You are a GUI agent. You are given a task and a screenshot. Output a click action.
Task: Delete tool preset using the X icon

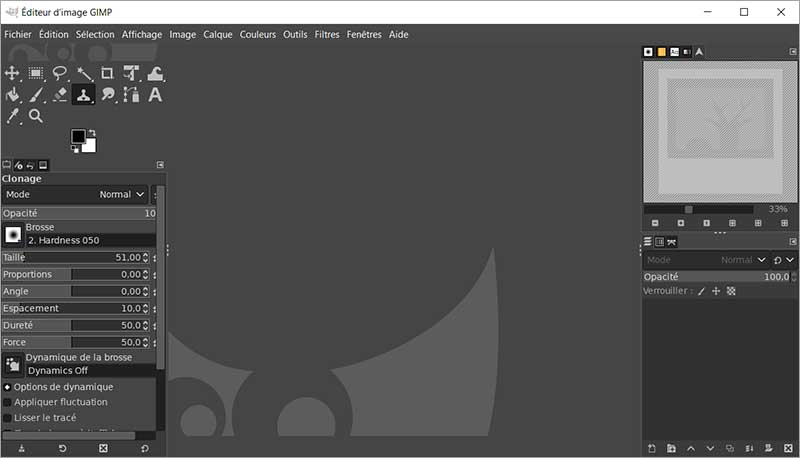tap(103, 448)
